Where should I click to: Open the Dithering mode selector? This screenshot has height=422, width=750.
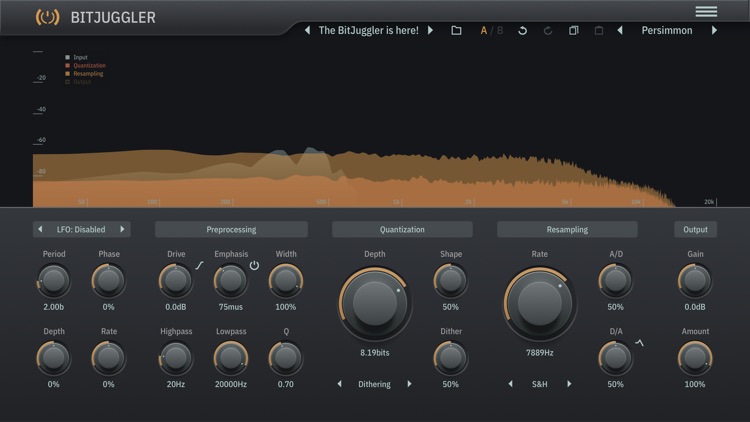375,384
